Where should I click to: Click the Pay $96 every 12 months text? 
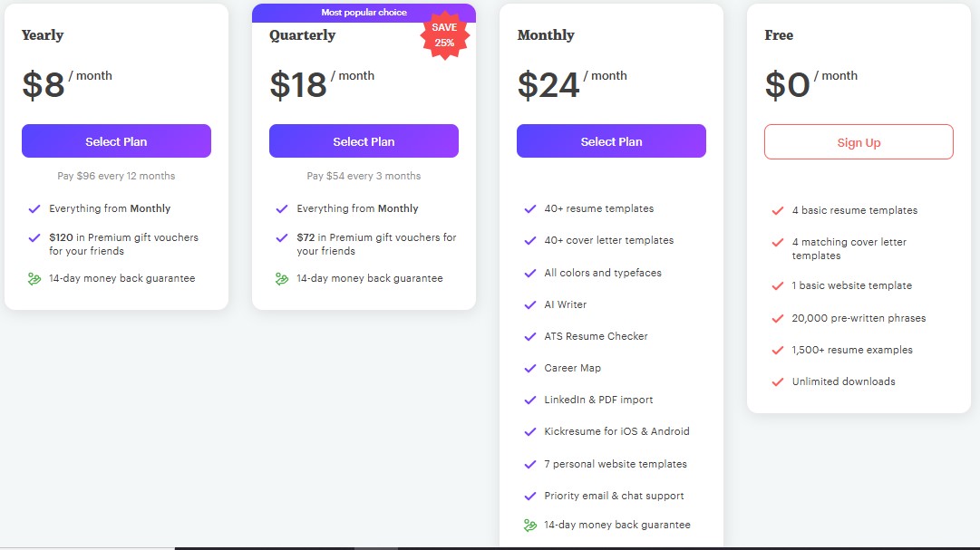click(x=116, y=176)
